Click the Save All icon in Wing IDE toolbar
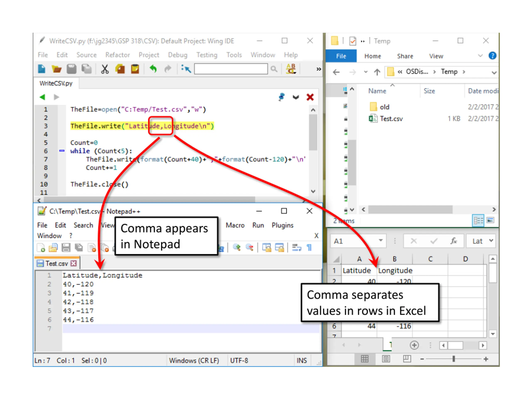Viewport: 532px width, 399px height. [87, 69]
